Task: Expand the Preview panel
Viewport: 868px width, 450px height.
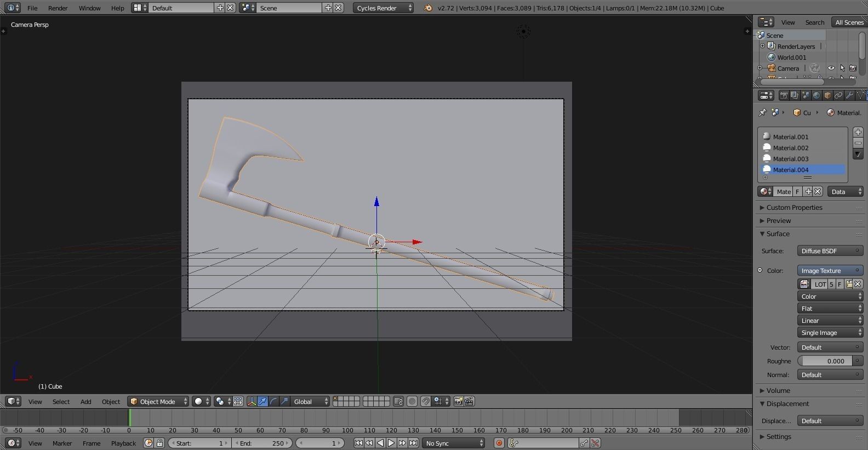Action: coord(810,221)
